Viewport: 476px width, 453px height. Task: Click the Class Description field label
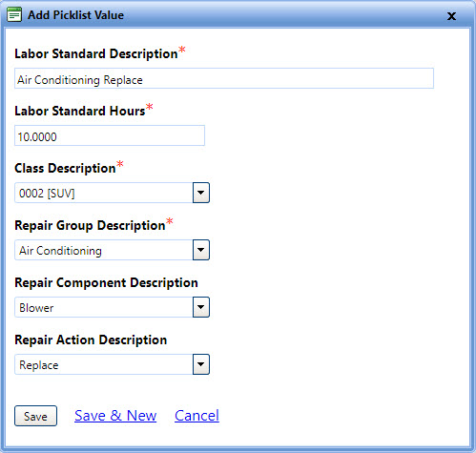(x=65, y=168)
